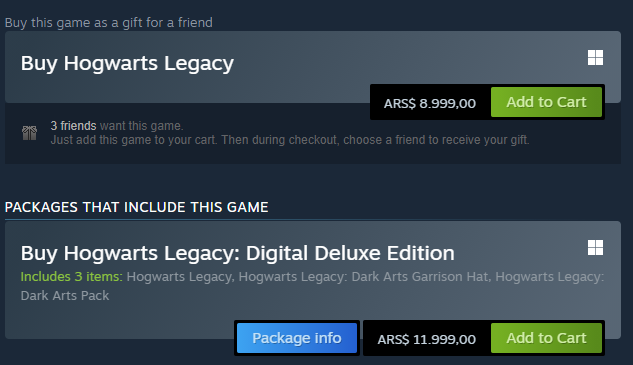Add Digital Deluxe Edition to cart
The width and height of the screenshot is (633, 365).
point(546,338)
